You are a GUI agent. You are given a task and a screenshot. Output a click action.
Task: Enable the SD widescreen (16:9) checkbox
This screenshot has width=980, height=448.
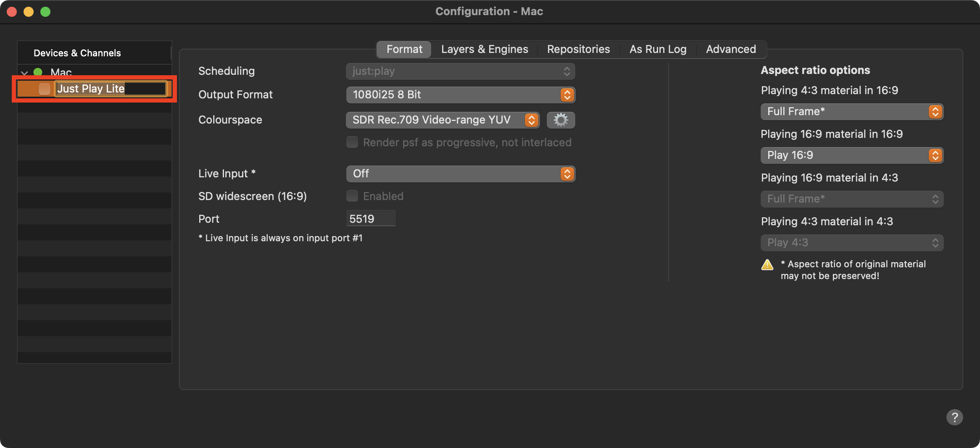tap(352, 196)
